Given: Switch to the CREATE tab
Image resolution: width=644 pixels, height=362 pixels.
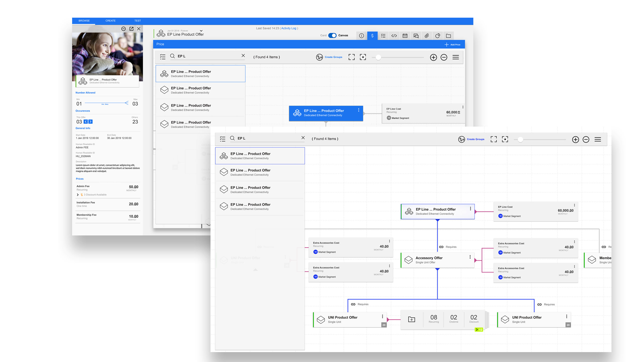Looking at the screenshot, I should pos(110,21).
